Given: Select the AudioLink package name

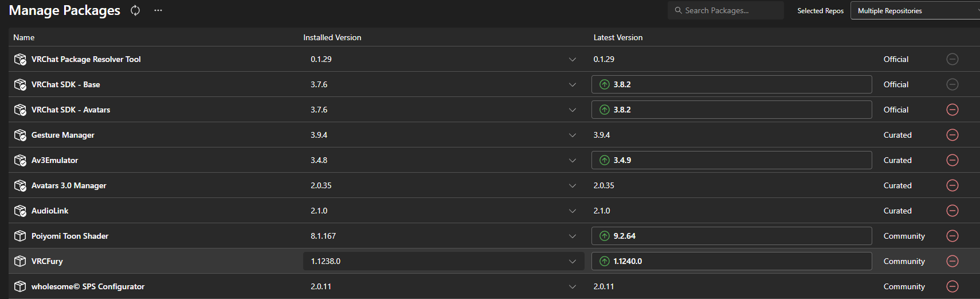Looking at the screenshot, I should [x=50, y=211].
